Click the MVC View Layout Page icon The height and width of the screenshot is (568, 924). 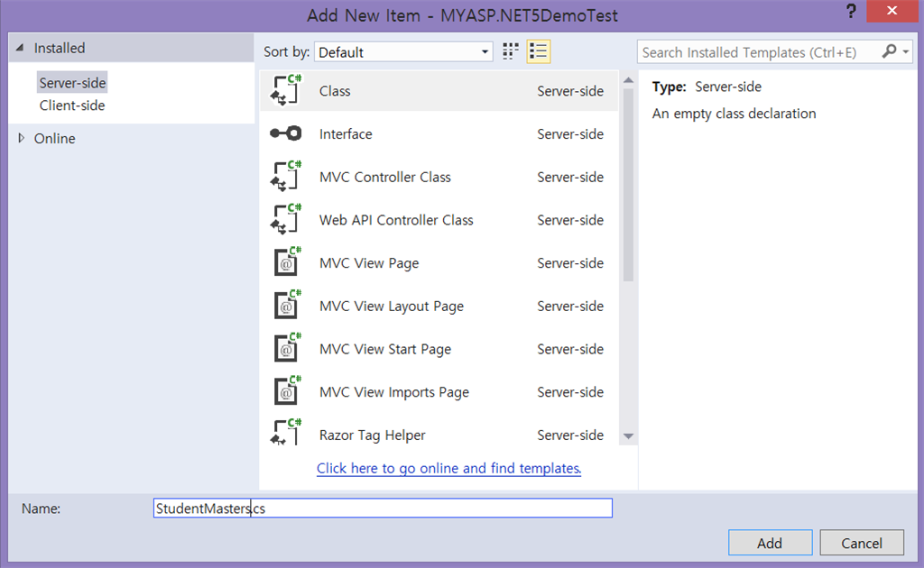(286, 307)
